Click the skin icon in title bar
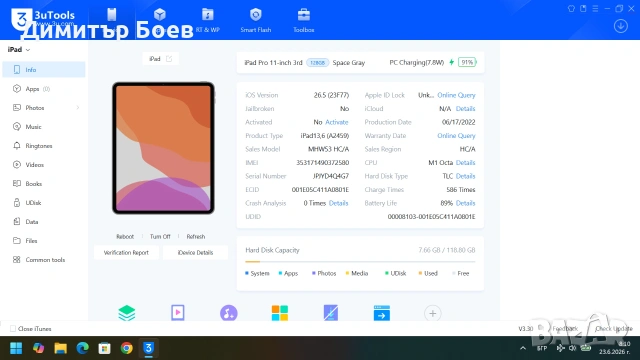Image resolution: width=640 pixels, height=360 pixels. 571,9
